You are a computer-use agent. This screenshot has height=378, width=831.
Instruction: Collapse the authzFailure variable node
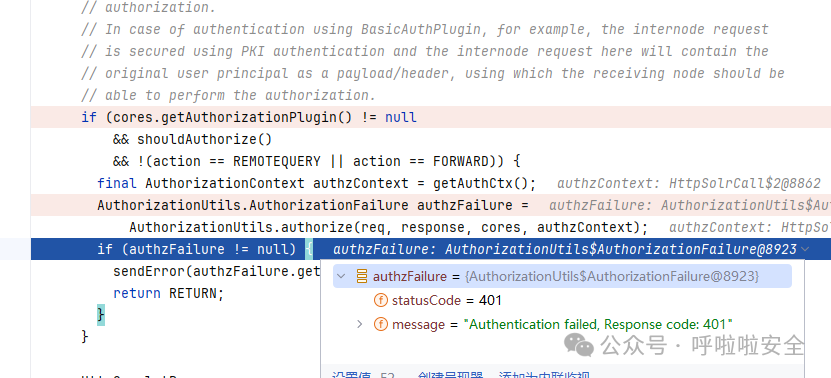click(341, 276)
